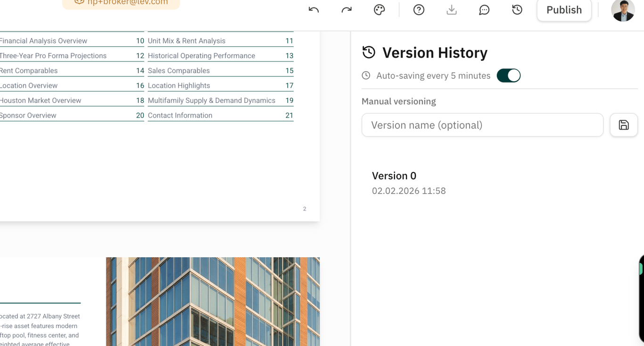Click the page number 2 on the document
Viewport: 644px width, 346px height.
tap(304, 208)
